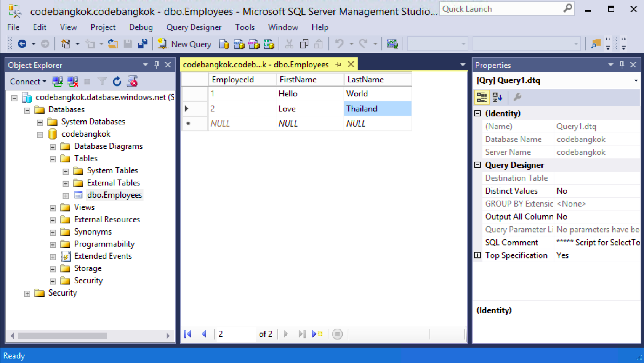The height and width of the screenshot is (363, 644).
Task: Pin the dbo.Employees tab
Action: (x=338, y=64)
